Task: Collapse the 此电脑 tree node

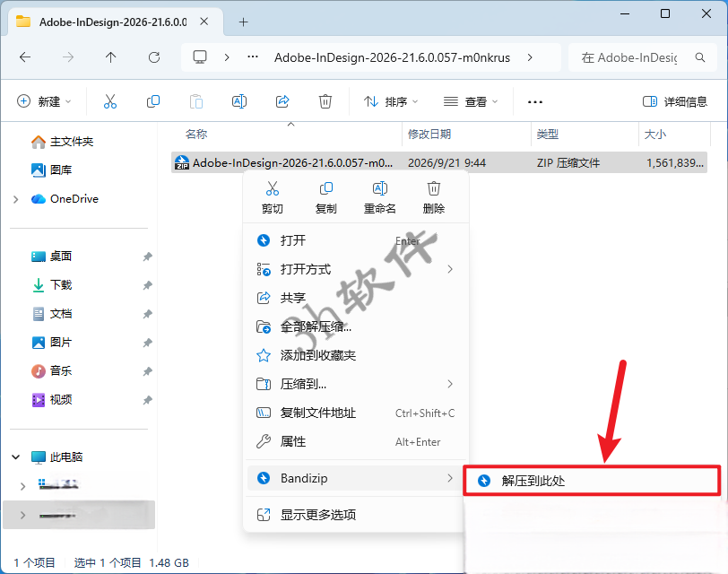Action: pos(16,457)
